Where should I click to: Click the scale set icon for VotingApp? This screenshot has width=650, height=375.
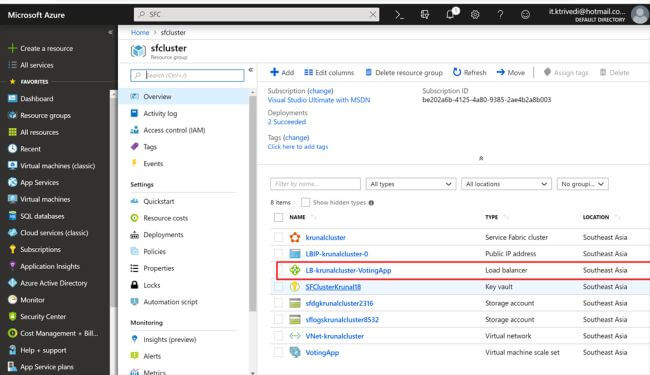(295, 352)
